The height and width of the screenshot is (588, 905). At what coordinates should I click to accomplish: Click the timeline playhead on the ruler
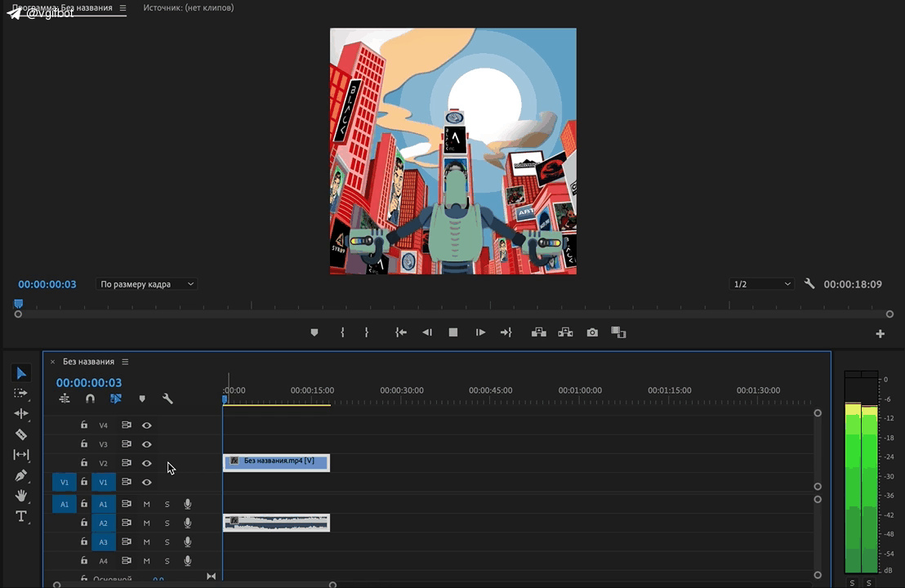[x=225, y=399]
